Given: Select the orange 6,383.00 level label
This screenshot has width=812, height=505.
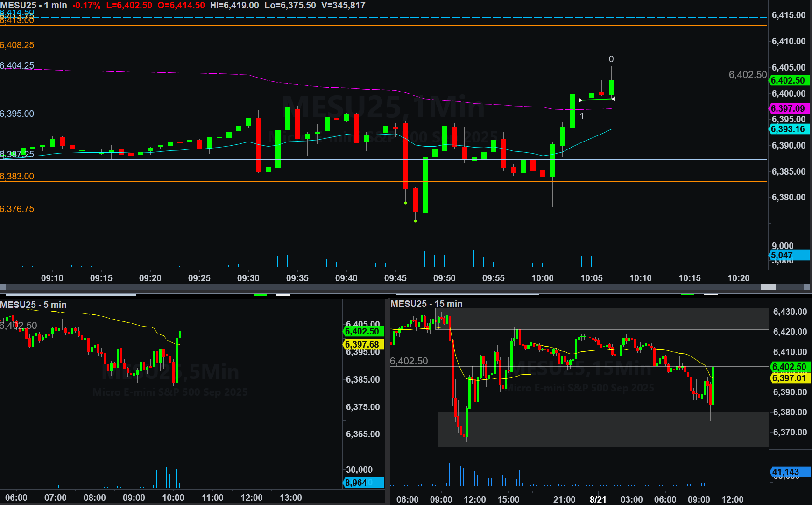Looking at the screenshot, I should coord(17,176).
